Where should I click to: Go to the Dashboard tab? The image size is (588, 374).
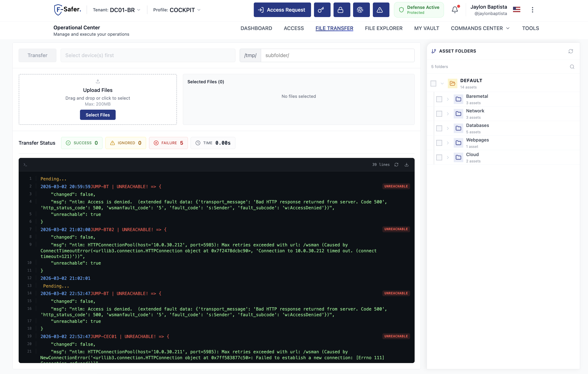[256, 28]
